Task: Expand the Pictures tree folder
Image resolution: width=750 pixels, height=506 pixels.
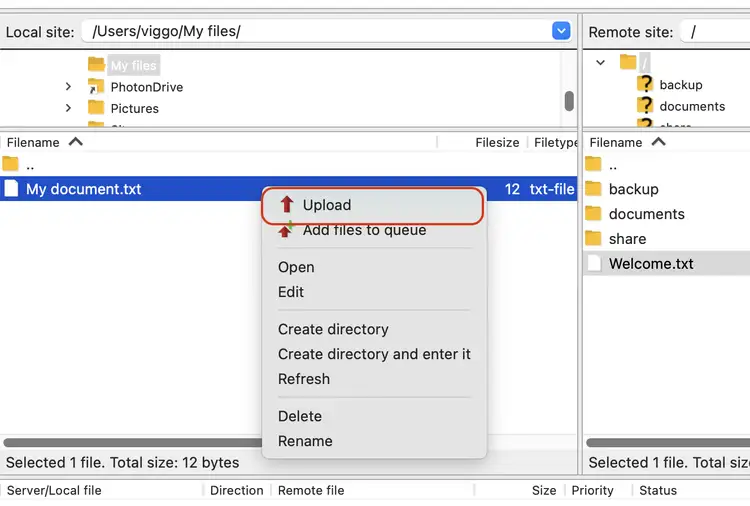Action: pyautogui.click(x=68, y=108)
